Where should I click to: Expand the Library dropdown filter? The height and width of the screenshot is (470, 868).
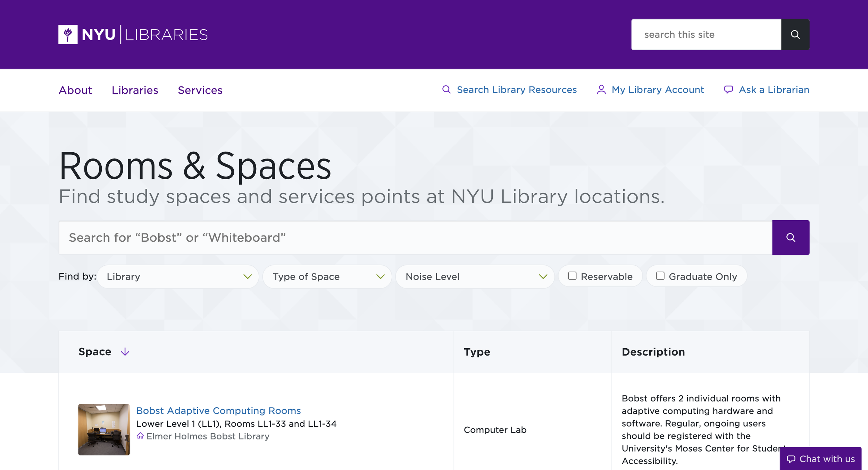[x=178, y=276]
